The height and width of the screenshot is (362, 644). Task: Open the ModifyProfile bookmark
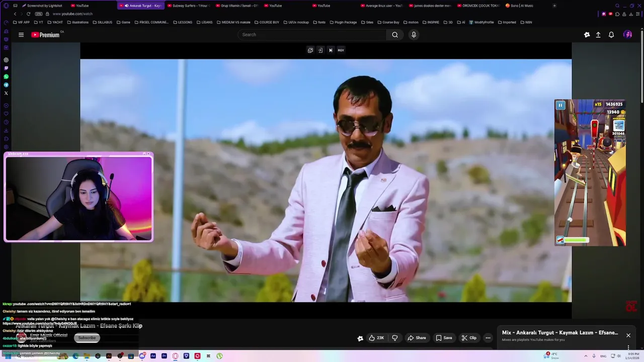(481, 22)
